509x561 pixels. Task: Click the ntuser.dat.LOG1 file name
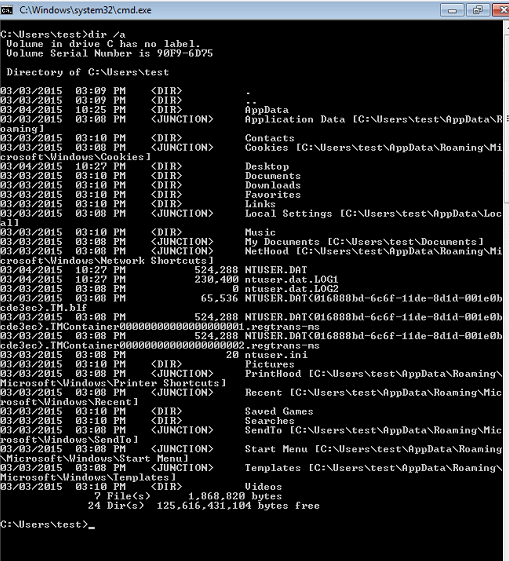click(292, 279)
